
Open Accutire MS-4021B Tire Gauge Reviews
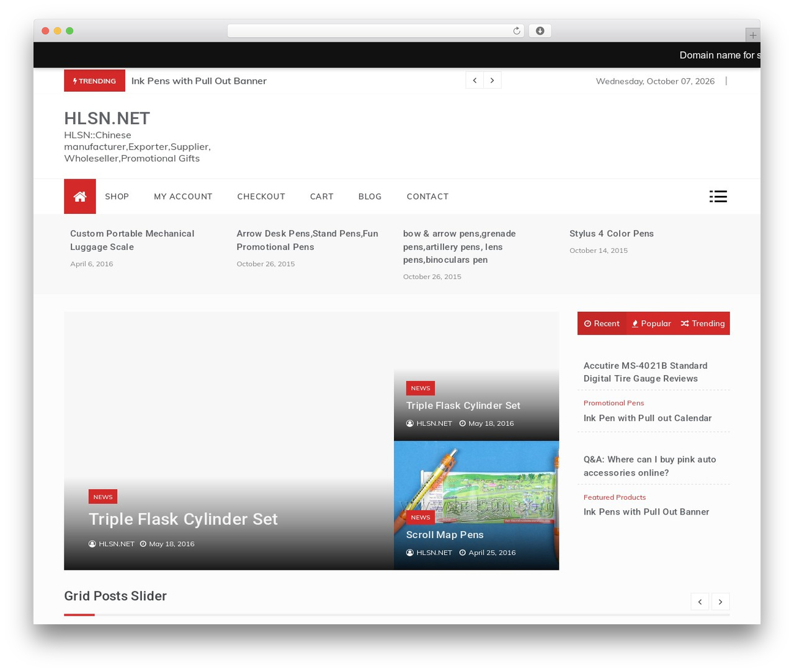[x=645, y=372]
